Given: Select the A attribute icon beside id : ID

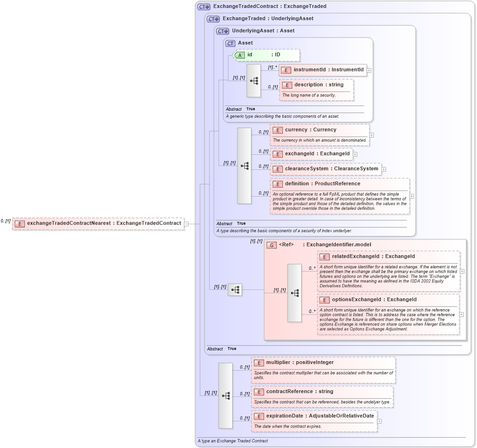Looking at the screenshot, I should coord(240,55).
